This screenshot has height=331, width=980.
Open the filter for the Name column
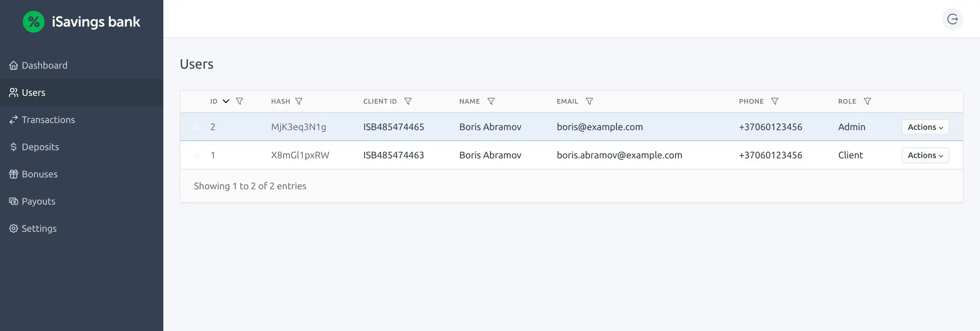(491, 101)
